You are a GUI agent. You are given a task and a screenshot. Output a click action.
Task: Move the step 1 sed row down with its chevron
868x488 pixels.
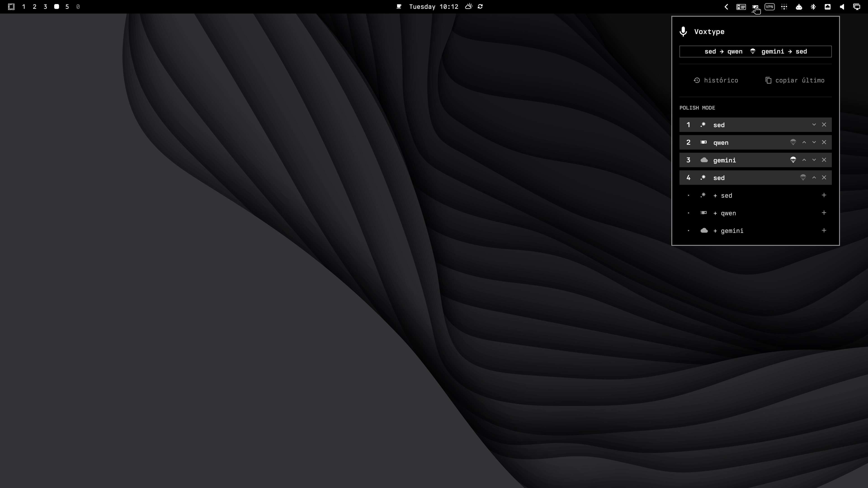point(814,125)
